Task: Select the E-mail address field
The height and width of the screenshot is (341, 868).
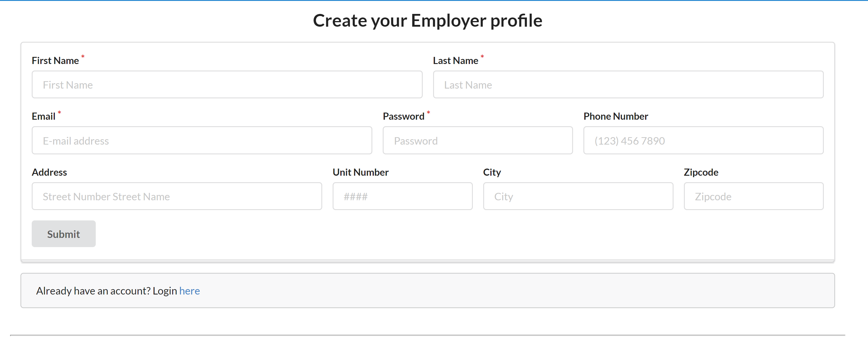Action: [202, 140]
